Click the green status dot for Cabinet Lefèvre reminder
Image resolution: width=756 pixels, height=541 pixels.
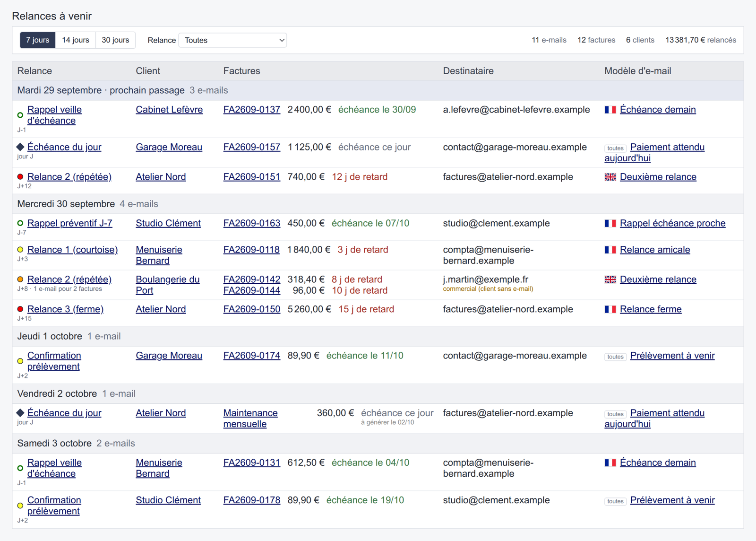tap(20, 115)
